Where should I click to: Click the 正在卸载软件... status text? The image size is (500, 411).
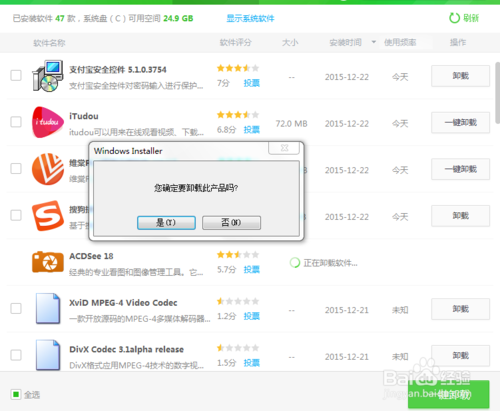330,263
